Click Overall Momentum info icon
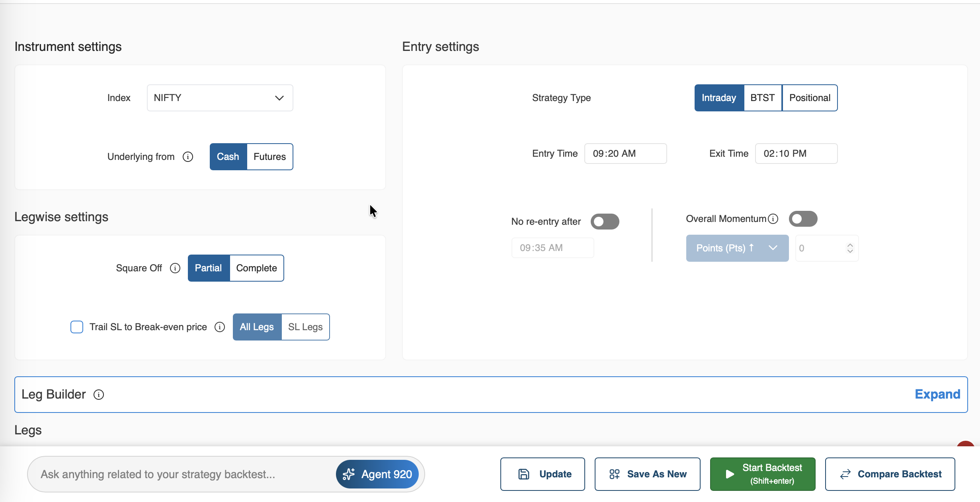 [773, 219]
